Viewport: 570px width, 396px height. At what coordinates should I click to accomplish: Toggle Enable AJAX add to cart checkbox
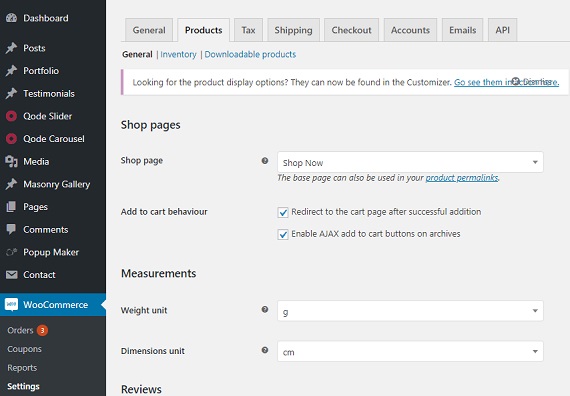click(283, 234)
